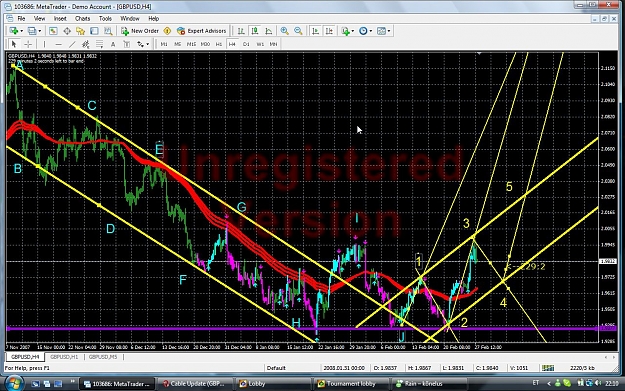Switch chart to candlesticks type
625x391 pixels.
(x=255, y=31)
